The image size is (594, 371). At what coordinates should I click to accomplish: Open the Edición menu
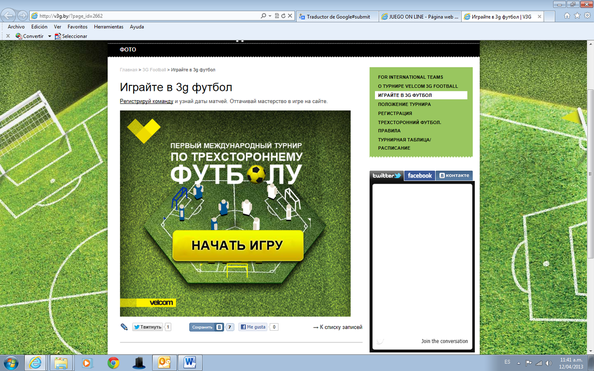(x=39, y=27)
